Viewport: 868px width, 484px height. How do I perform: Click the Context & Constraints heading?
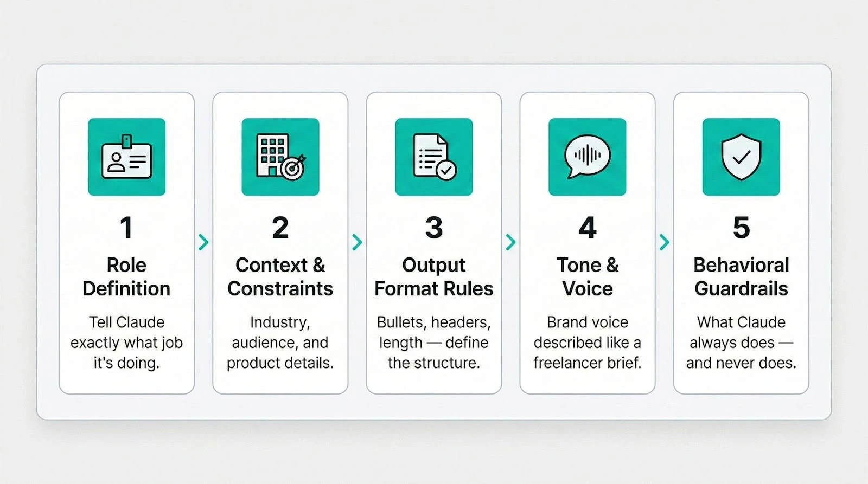280,277
